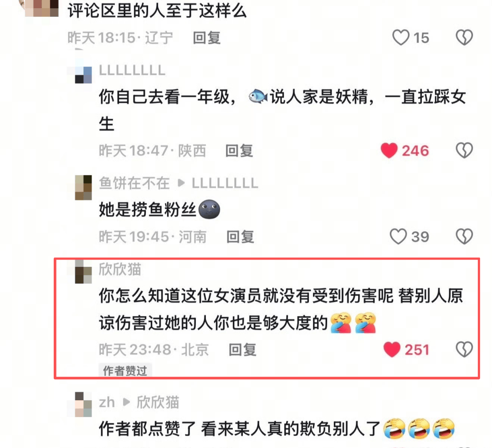Screen dimensions: 492x448
Task: Reply to the 昨天 23:48 北京 comment
Action: pos(242,350)
